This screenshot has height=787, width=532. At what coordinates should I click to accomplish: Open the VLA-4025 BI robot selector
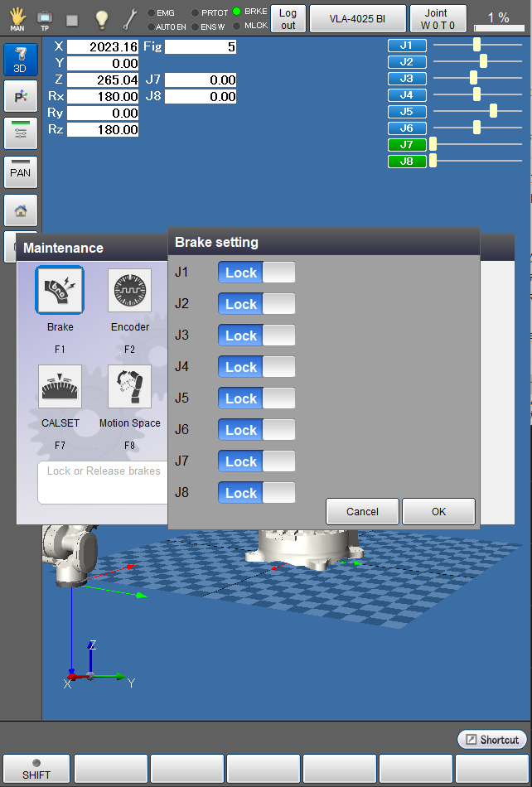pos(358,19)
